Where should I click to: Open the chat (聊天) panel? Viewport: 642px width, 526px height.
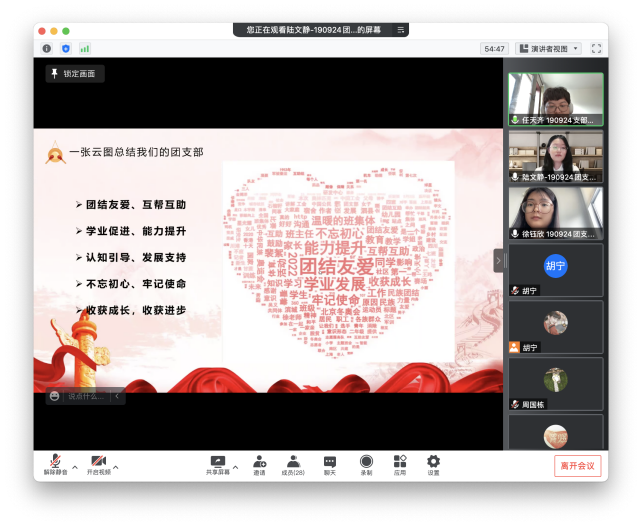coord(329,463)
